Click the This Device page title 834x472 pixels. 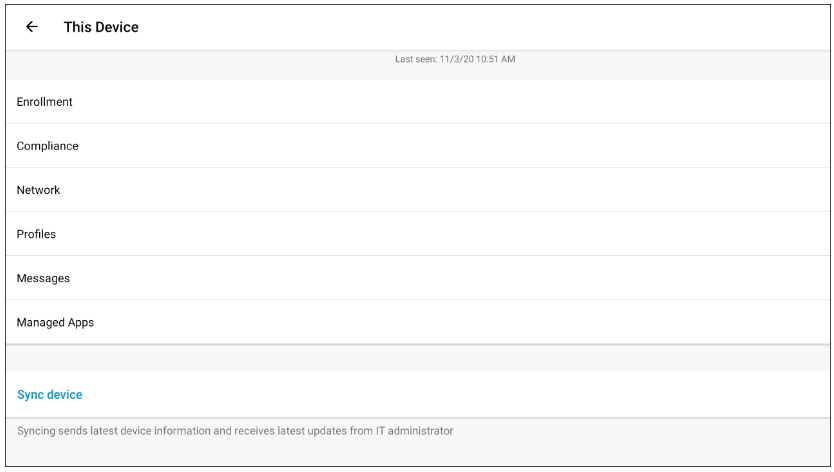(101, 27)
